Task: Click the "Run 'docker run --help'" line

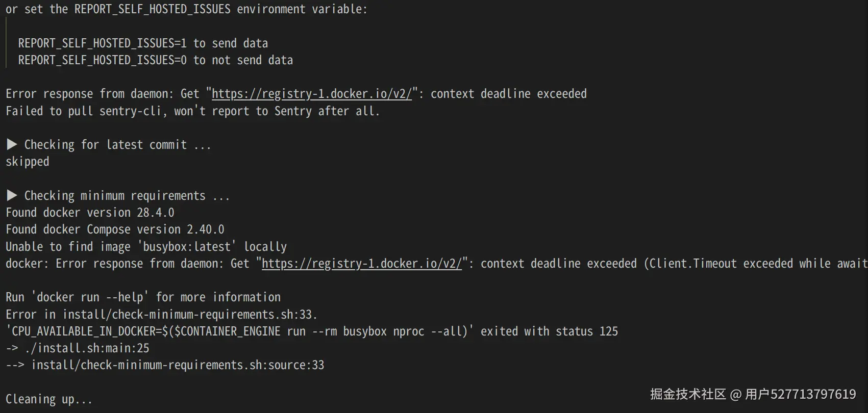Action: point(143,297)
